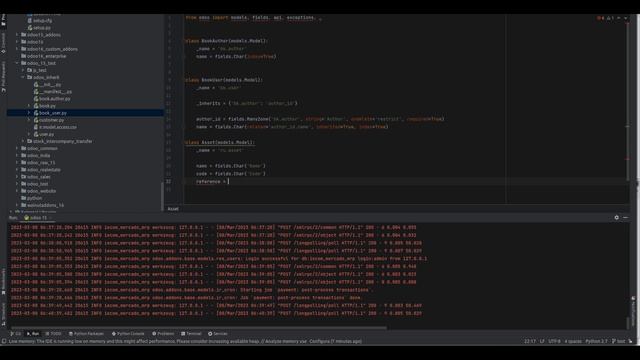The width and height of the screenshot is (640, 360).
Task: Open the Structure side panel tab
Action: click(x=3, y=313)
